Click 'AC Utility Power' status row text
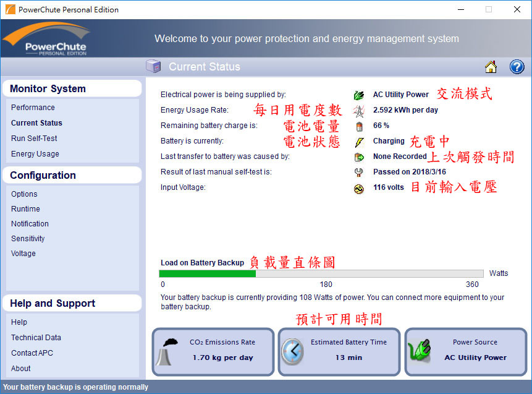The width and height of the screenshot is (532, 394). (401, 95)
